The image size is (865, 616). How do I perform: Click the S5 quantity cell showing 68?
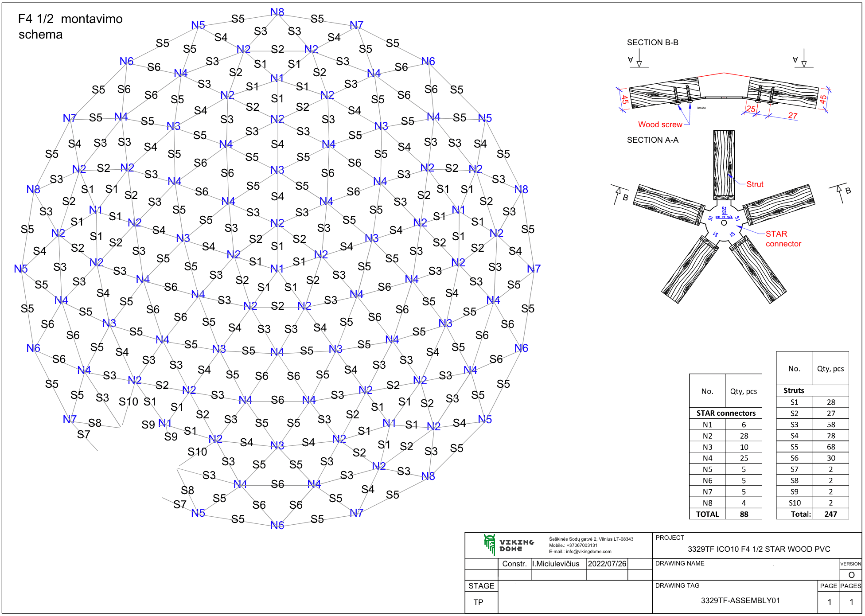[x=830, y=447]
